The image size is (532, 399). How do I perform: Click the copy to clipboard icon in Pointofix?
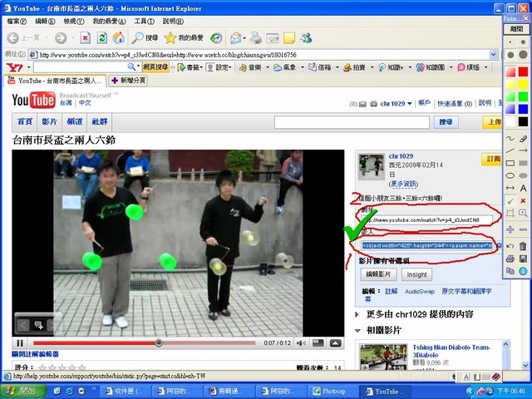[510, 271]
